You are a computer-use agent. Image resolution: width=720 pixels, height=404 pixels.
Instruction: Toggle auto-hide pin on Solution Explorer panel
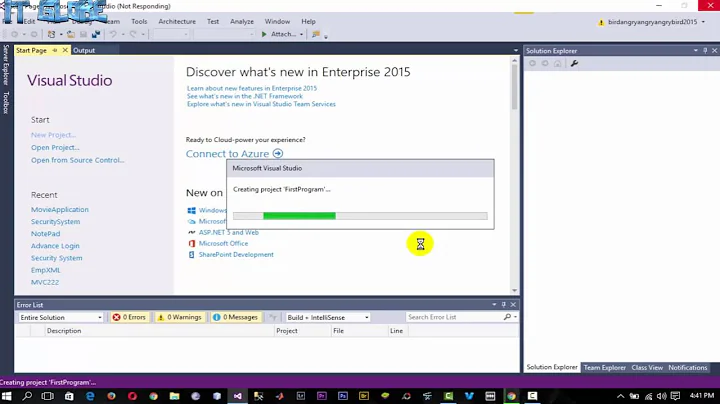(705, 50)
